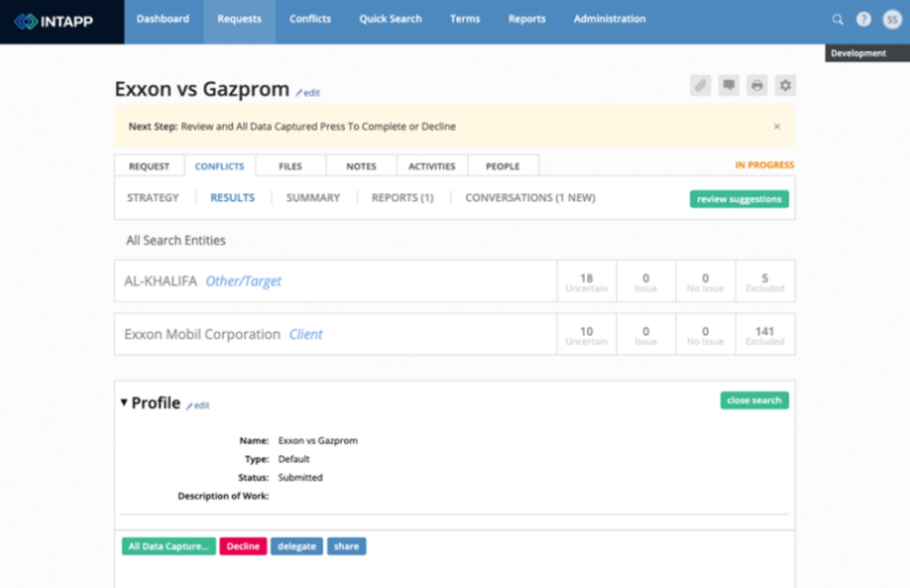Select Exxon Mobil 141 Excluded count
Screen dimensions: 910x588
[765, 335]
